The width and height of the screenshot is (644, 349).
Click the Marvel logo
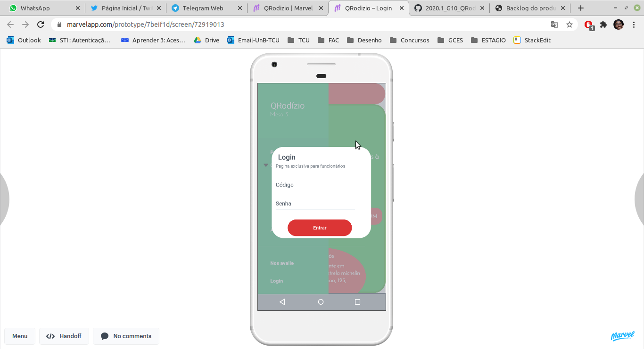point(623,336)
